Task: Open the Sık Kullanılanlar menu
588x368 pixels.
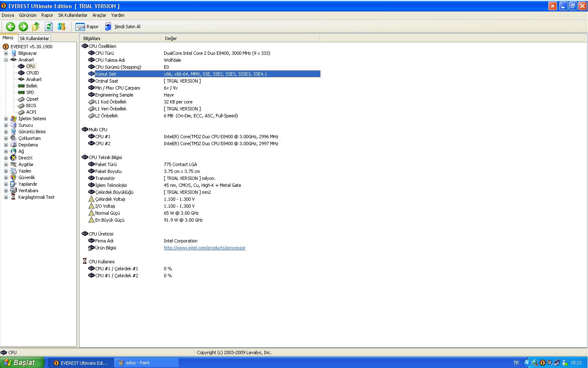Action: point(73,15)
